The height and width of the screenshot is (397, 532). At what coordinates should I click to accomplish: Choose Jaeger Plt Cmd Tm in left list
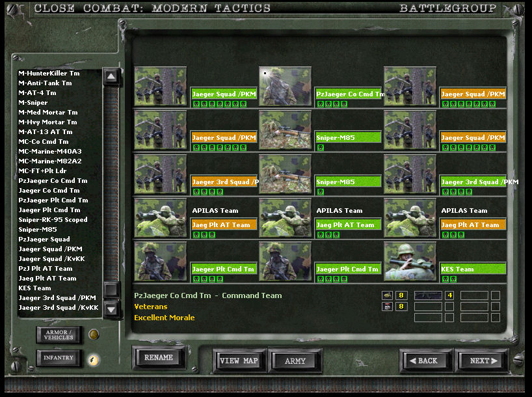coord(49,210)
